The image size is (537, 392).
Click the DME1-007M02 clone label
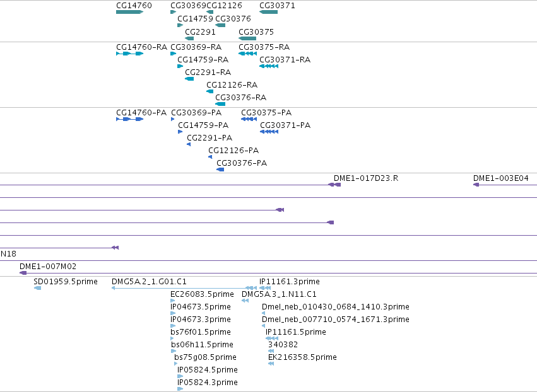click(48, 267)
